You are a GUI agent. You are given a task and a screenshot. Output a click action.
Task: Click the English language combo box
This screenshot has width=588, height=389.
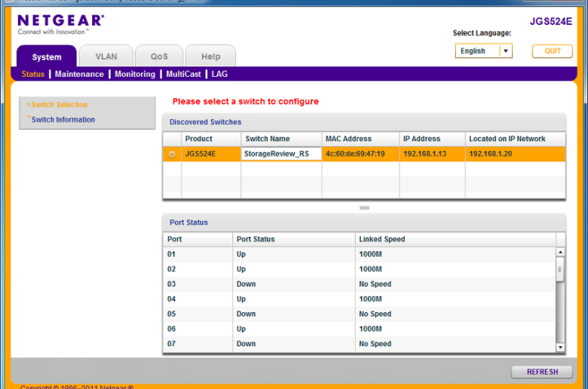click(483, 51)
